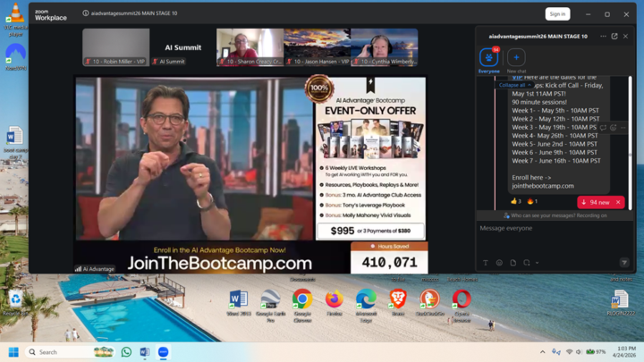Open Recycle Bin on desktop

(x=15, y=303)
